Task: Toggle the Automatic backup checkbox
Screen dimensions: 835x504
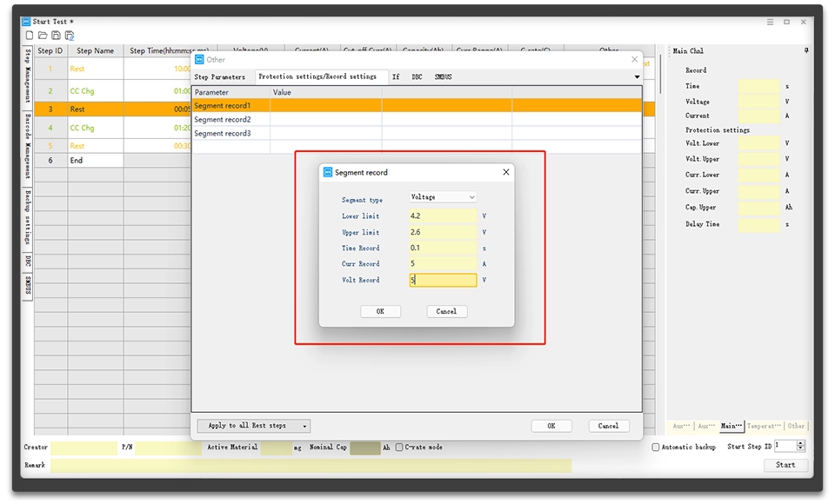Action: point(656,447)
